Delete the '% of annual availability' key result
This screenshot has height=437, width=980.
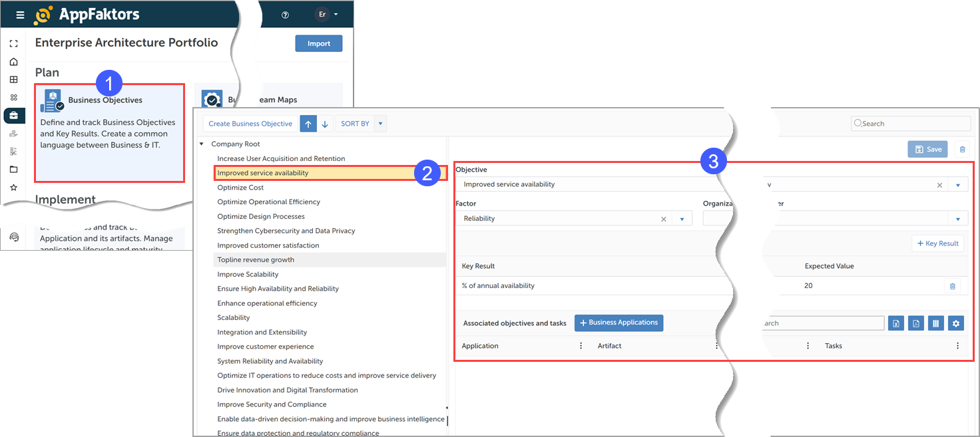click(952, 286)
